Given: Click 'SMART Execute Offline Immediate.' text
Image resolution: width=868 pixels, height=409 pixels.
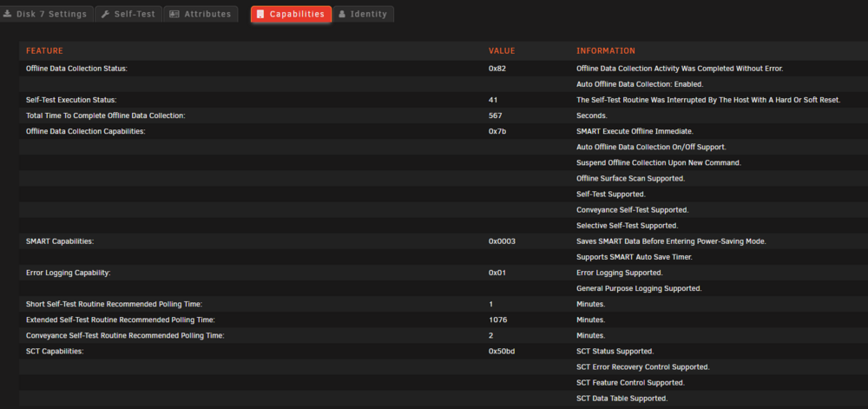Looking at the screenshot, I should pos(635,131).
